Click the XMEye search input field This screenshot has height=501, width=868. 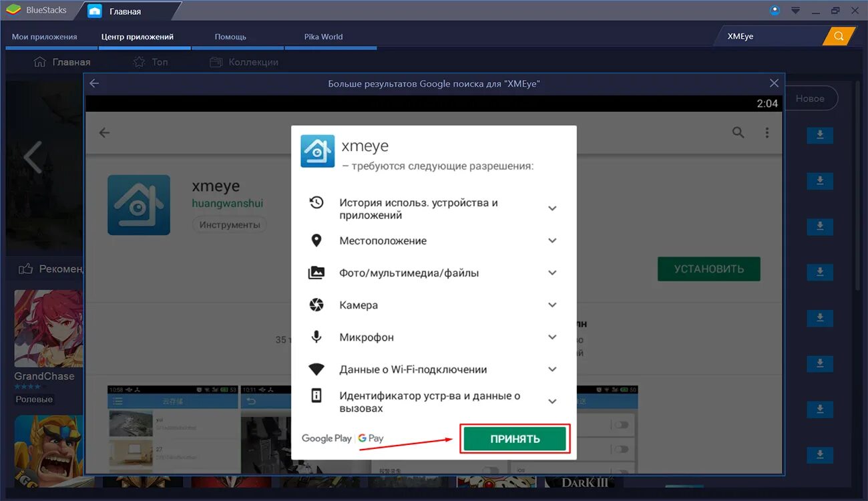coord(770,36)
